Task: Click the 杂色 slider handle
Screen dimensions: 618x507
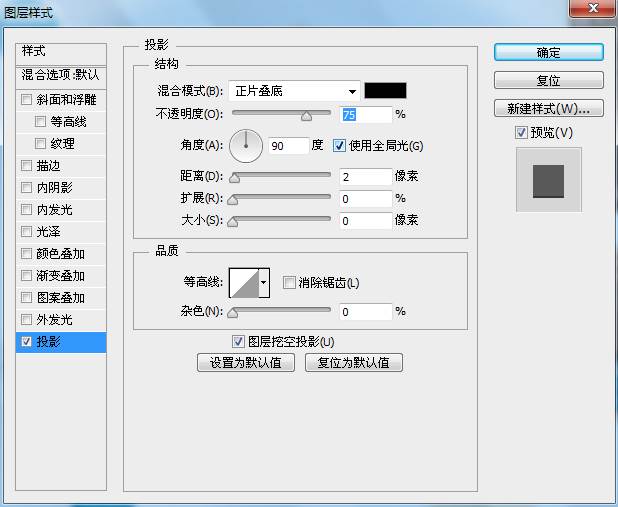Action: click(233, 313)
